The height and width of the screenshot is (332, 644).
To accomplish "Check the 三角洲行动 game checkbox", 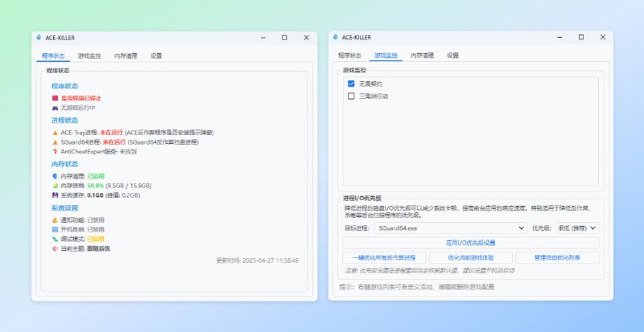I will [x=351, y=96].
